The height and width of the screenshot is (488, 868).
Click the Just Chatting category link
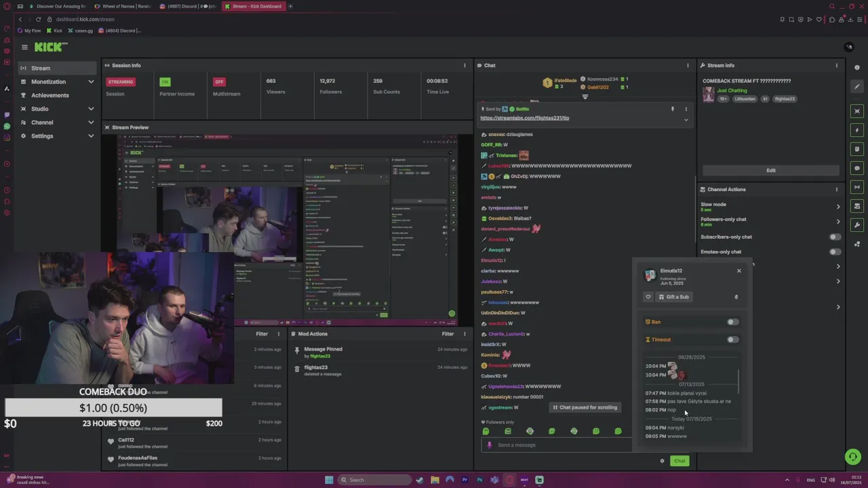click(732, 91)
